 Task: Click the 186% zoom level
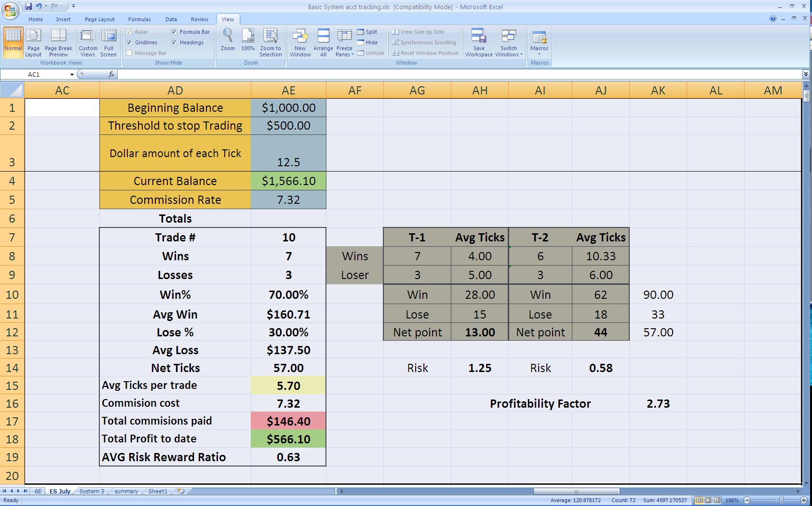732,500
